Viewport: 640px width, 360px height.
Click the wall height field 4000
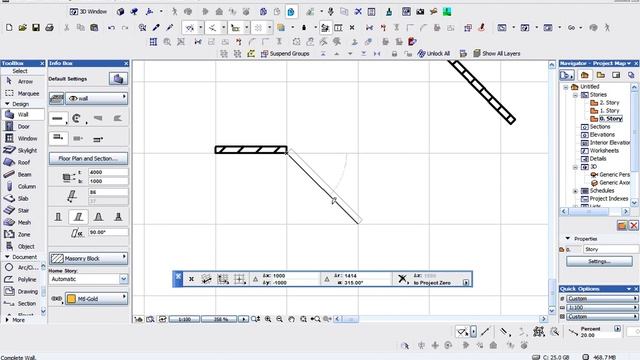pos(108,172)
